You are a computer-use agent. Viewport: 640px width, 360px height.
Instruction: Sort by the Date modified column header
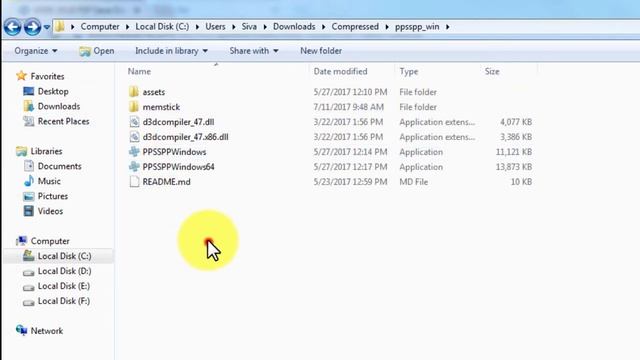[x=340, y=71]
